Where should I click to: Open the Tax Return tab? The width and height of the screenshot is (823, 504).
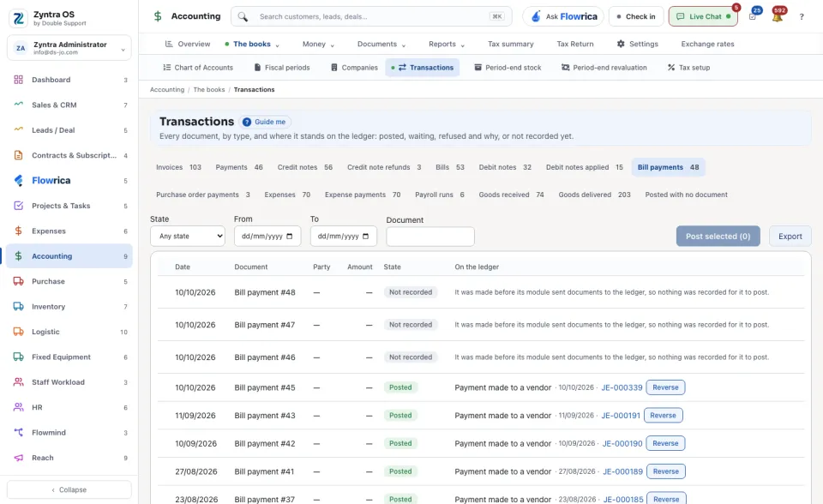574,44
